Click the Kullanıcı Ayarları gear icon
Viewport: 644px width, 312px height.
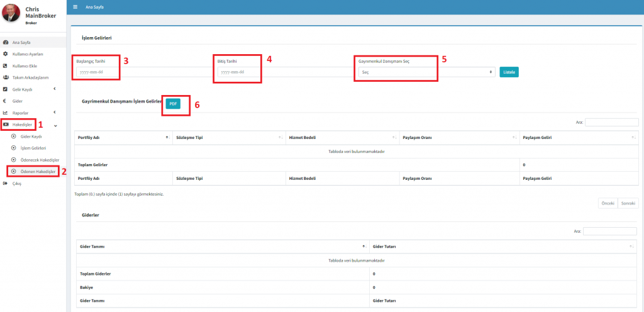pos(6,54)
